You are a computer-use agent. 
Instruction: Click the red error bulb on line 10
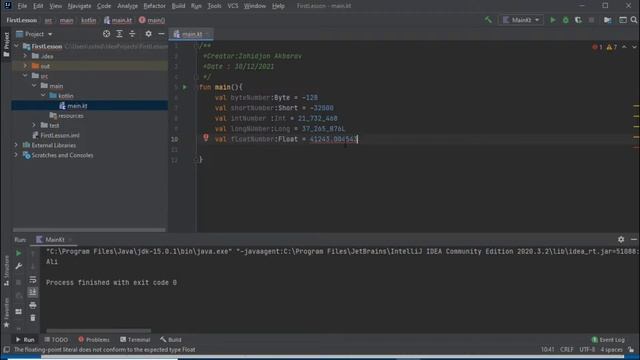tap(206, 138)
